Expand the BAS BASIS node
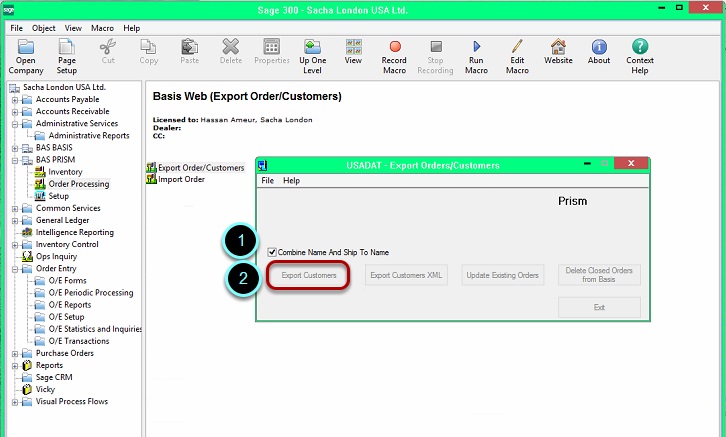Viewport: 726px width, 437px height. click(x=15, y=148)
